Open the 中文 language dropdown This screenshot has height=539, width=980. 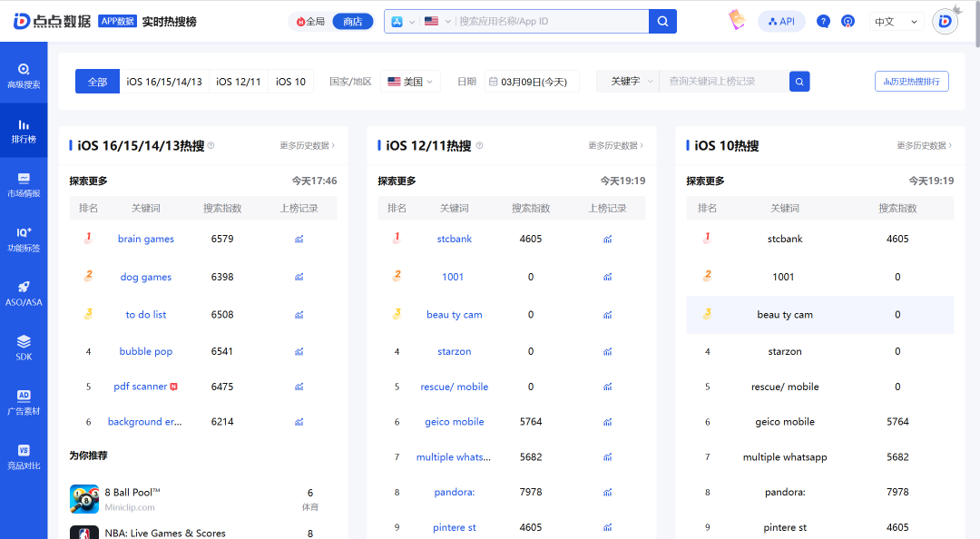pos(897,21)
